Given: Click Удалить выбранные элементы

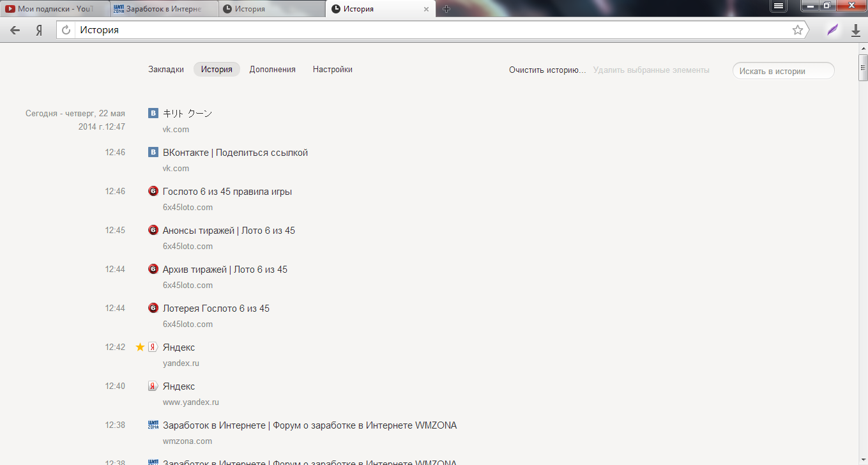Looking at the screenshot, I should point(651,70).
